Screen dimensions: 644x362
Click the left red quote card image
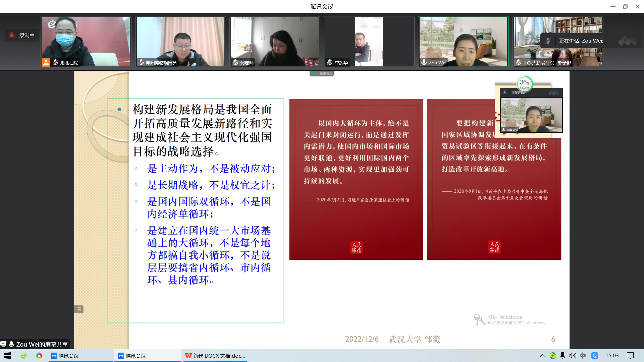(356, 179)
